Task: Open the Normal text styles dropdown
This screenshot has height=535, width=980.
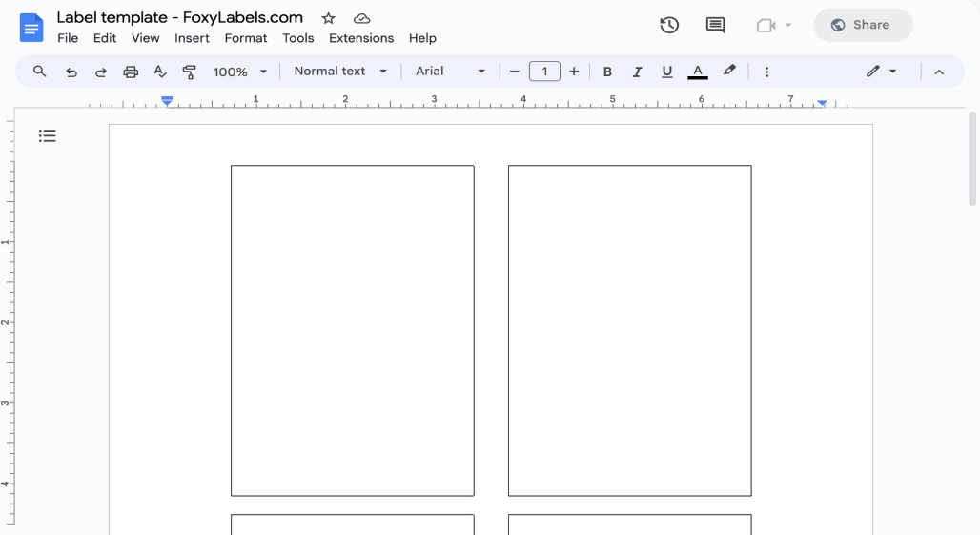Action: click(x=340, y=72)
